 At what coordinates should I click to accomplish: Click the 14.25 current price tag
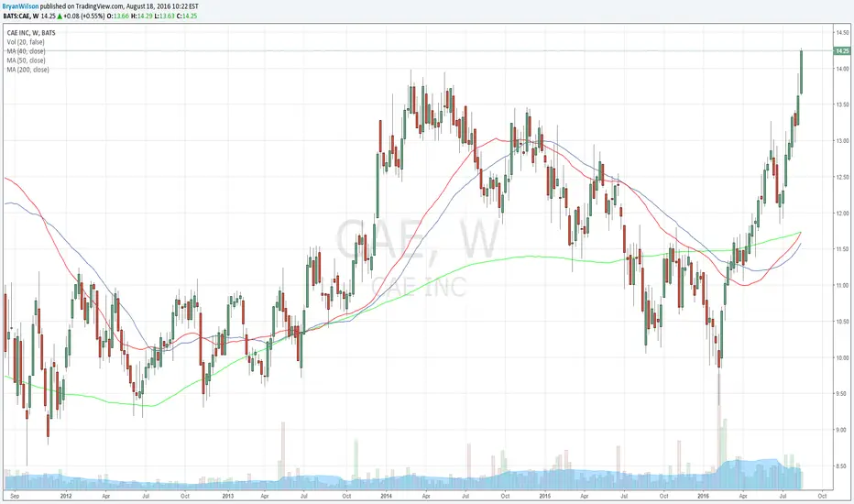pyautogui.click(x=842, y=50)
